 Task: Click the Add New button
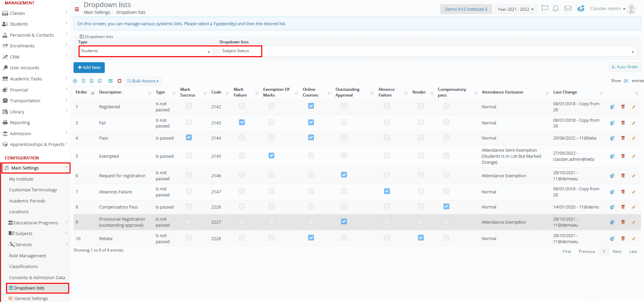click(89, 68)
